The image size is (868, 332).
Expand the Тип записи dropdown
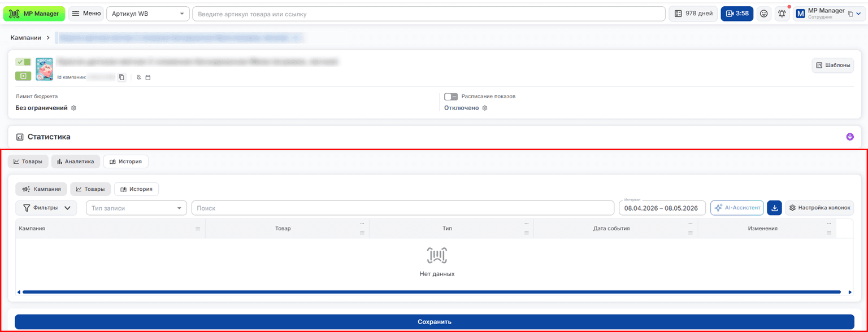(x=136, y=208)
